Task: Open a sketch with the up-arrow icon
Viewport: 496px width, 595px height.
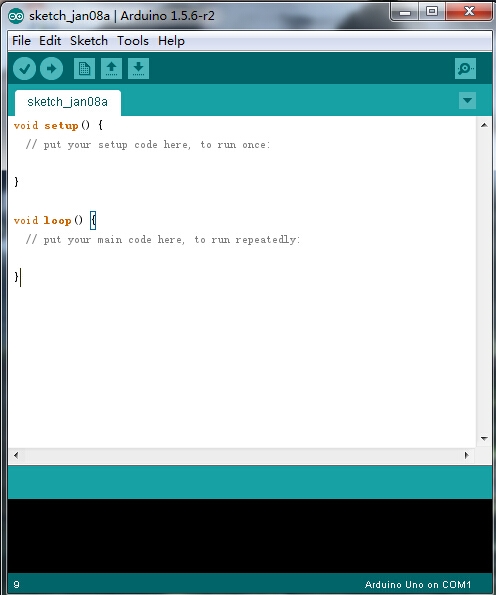Action: 111,69
